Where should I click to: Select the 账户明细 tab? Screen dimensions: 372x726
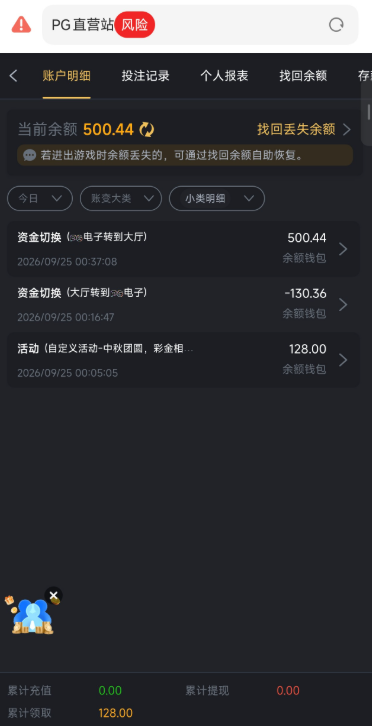click(66, 76)
